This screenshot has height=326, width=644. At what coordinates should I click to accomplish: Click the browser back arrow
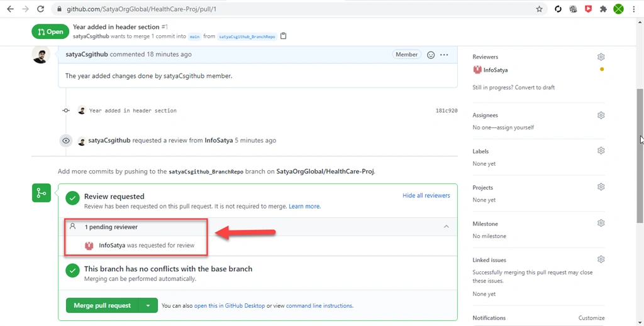tap(10, 9)
